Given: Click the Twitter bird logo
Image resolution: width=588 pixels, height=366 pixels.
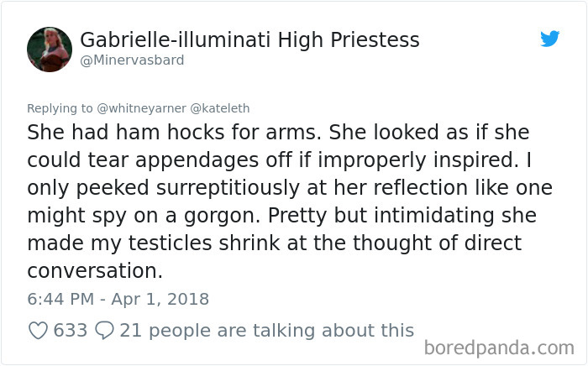Looking at the screenshot, I should coord(549,39).
